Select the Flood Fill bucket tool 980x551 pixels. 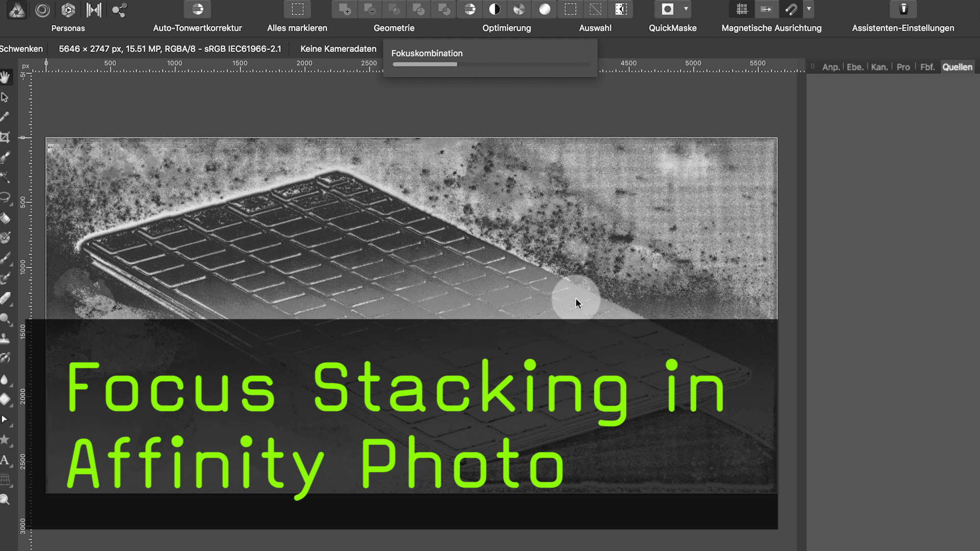point(5,218)
